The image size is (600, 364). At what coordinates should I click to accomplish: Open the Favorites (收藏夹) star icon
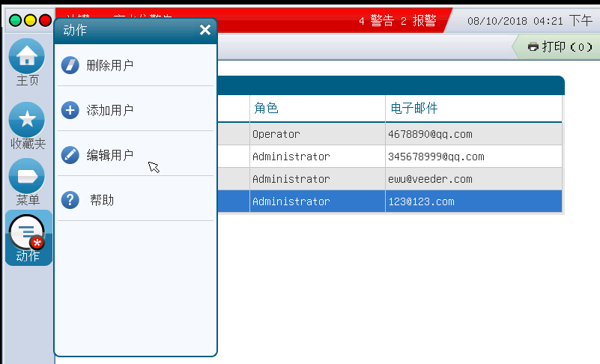coord(27,120)
